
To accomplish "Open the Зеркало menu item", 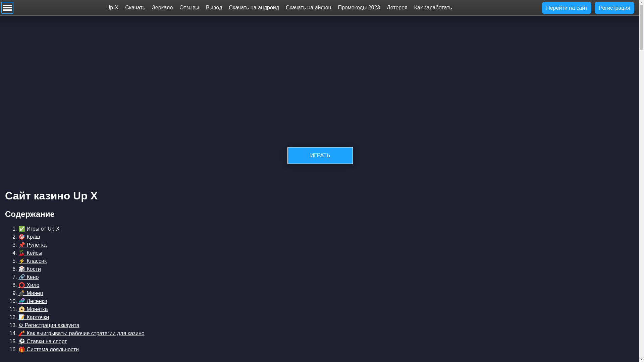I will pyautogui.click(x=162, y=8).
